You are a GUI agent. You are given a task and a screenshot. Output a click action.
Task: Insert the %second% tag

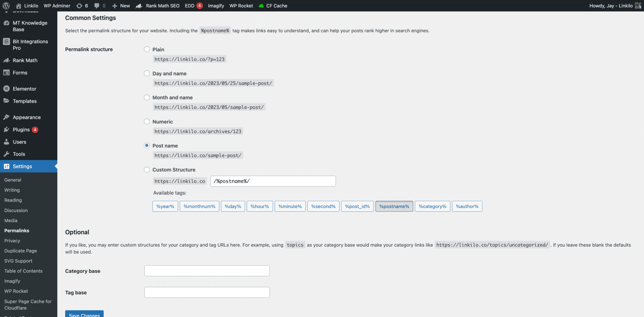pyautogui.click(x=323, y=206)
